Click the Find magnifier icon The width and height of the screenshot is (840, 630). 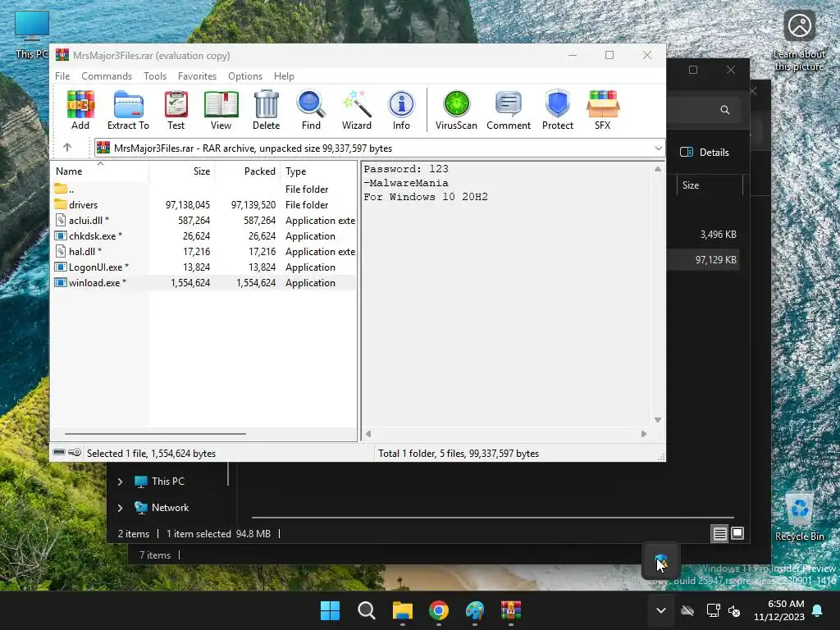(311, 110)
